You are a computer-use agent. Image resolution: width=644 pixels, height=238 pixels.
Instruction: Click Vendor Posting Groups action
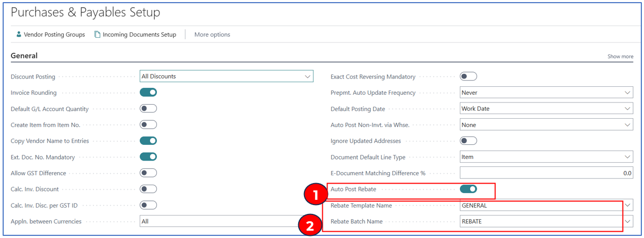tap(54, 35)
